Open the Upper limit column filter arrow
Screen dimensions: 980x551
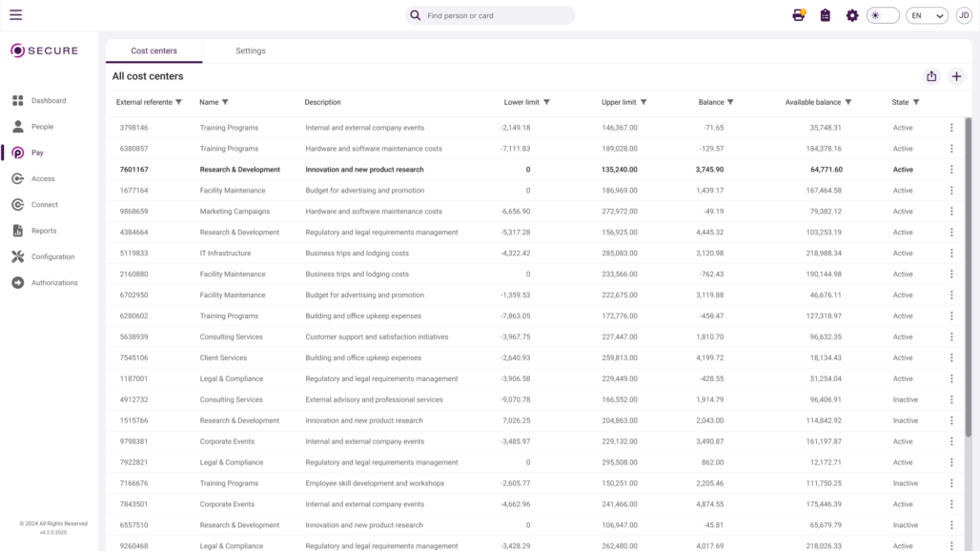coord(643,102)
